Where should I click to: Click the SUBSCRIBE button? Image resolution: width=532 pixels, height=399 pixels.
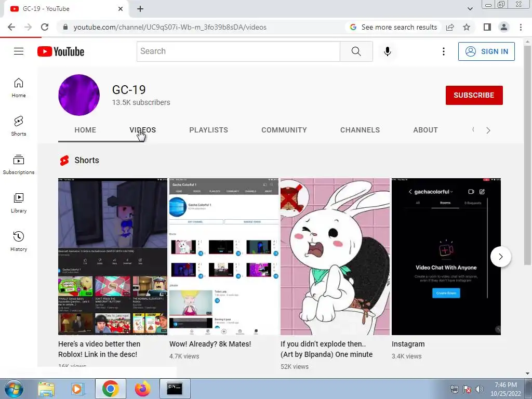pos(474,95)
